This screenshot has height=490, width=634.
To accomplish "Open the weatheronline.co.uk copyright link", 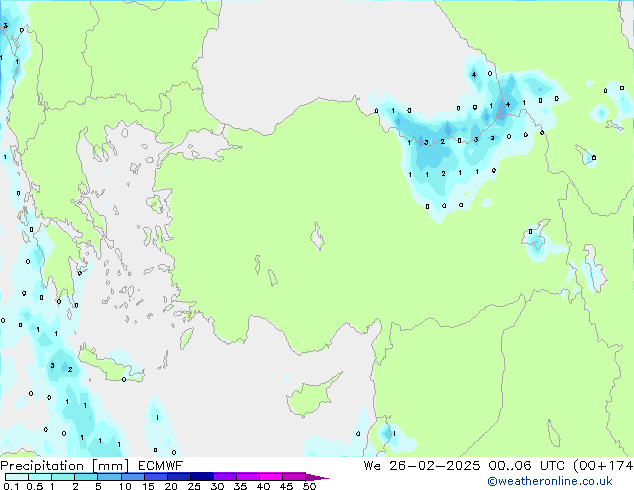I will [x=550, y=481].
